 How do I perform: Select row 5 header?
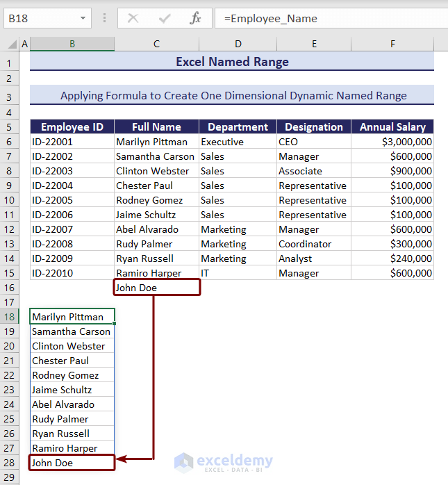pos(9,127)
